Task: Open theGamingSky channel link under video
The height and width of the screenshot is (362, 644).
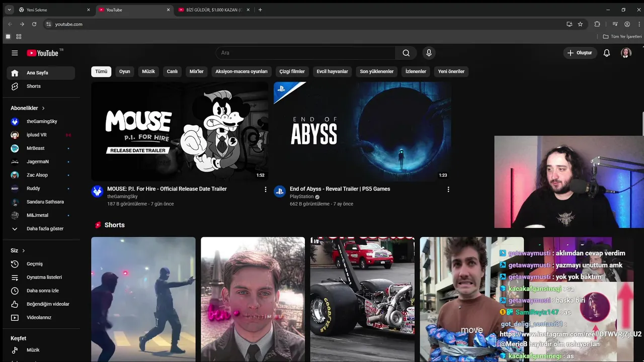Action: click(x=122, y=197)
